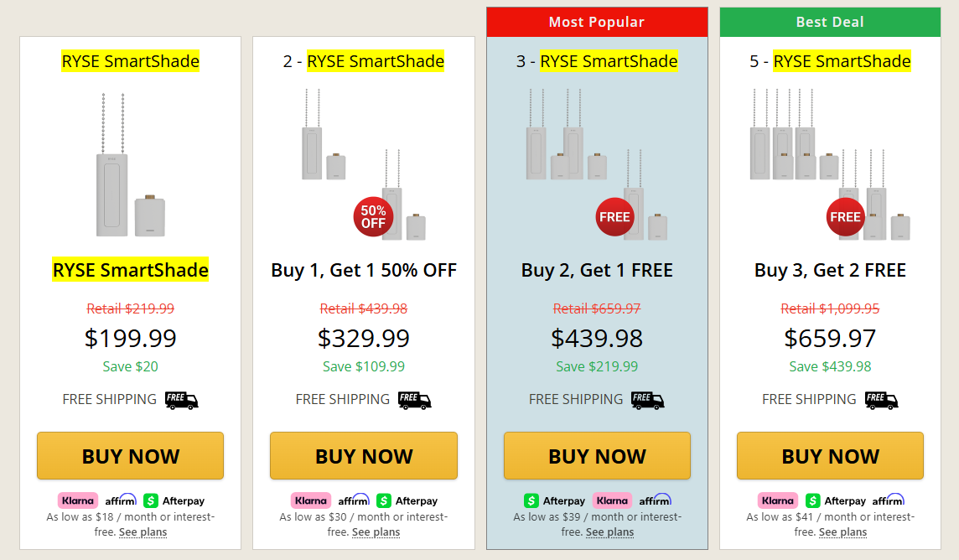Open See plans in the Best Deal column
Viewport: 959px width, 560px height.
point(842,531)
